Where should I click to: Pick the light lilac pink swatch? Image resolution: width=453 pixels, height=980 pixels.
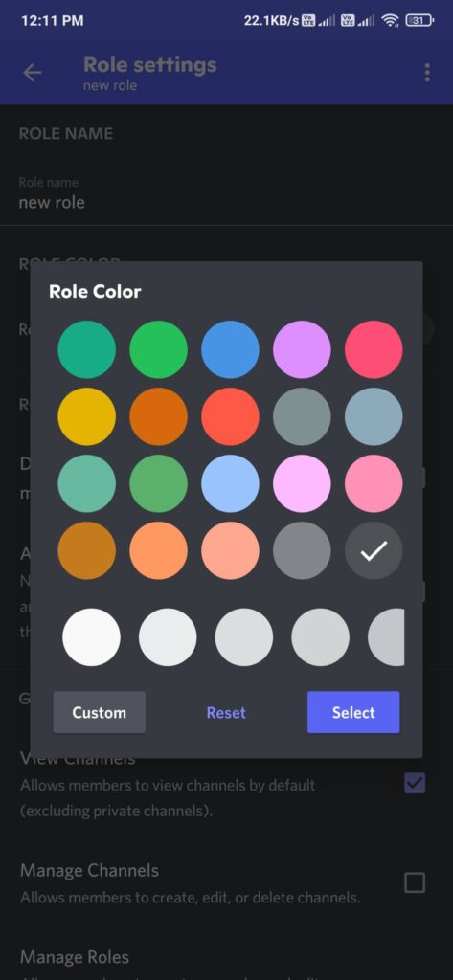point(303,483)
